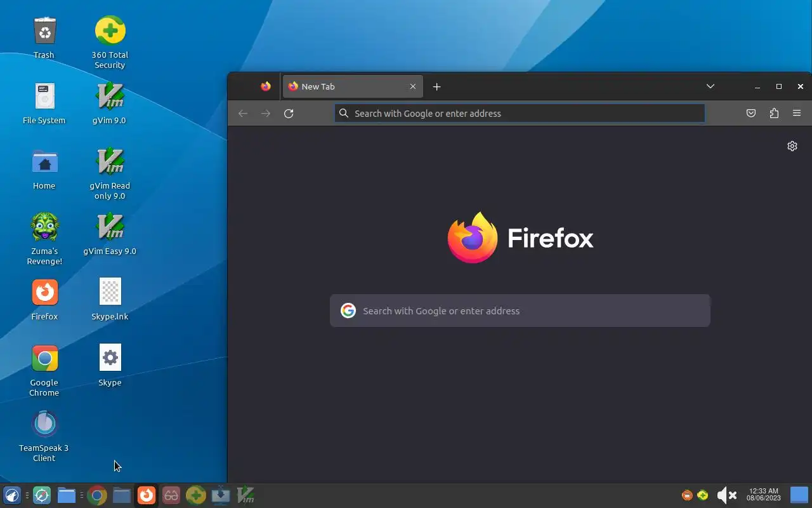Focus the Firefox address bar field
This screenshot has height=508, width=812.
click(520, 113)
